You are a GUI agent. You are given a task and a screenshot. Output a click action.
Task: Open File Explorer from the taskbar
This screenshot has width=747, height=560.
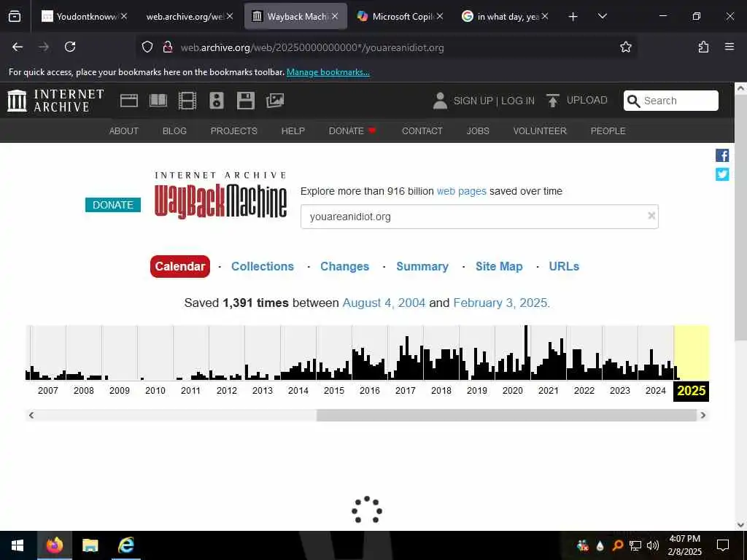point(90,545)
